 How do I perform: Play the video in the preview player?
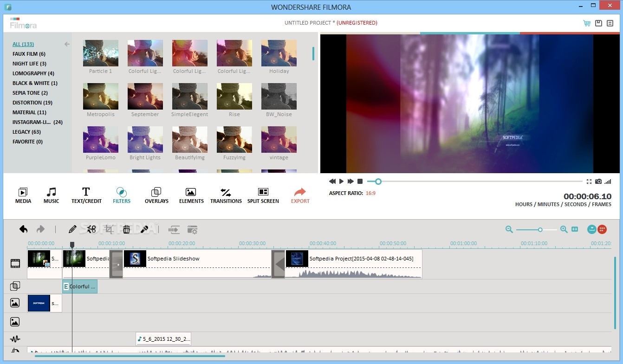click(341, 181)
